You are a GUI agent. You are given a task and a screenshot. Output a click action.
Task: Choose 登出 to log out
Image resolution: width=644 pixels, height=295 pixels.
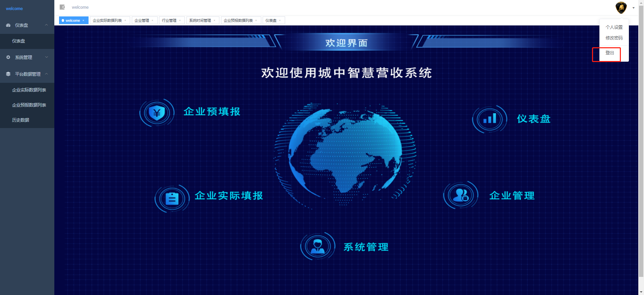[610, 53]
